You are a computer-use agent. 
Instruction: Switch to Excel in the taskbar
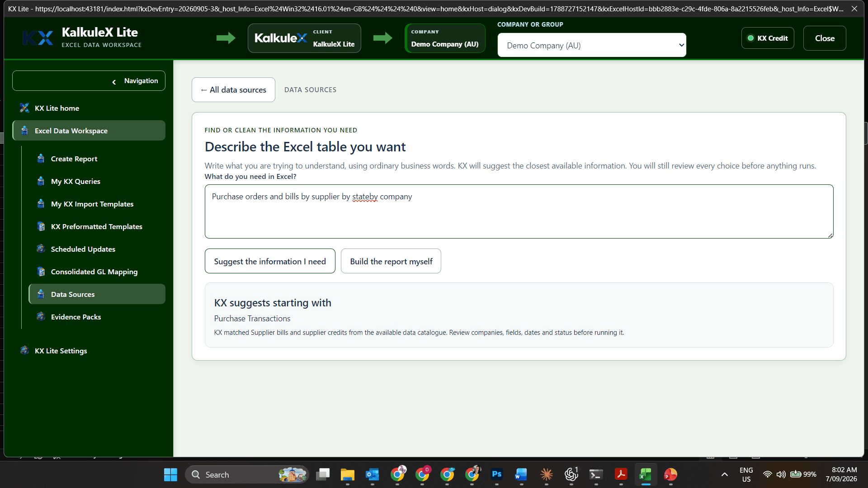coord(646,474)
